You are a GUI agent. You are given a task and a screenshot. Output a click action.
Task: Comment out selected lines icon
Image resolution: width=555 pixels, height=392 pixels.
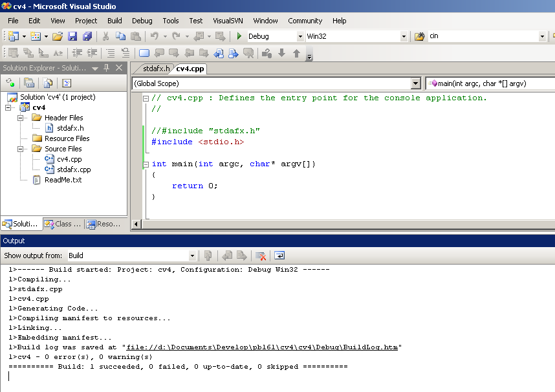(x=111, y=53)
